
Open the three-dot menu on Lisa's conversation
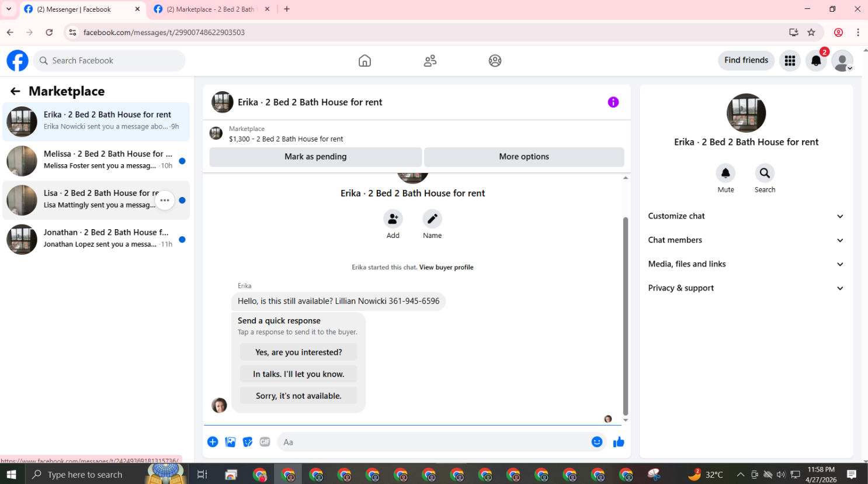[x=165, y=200]
